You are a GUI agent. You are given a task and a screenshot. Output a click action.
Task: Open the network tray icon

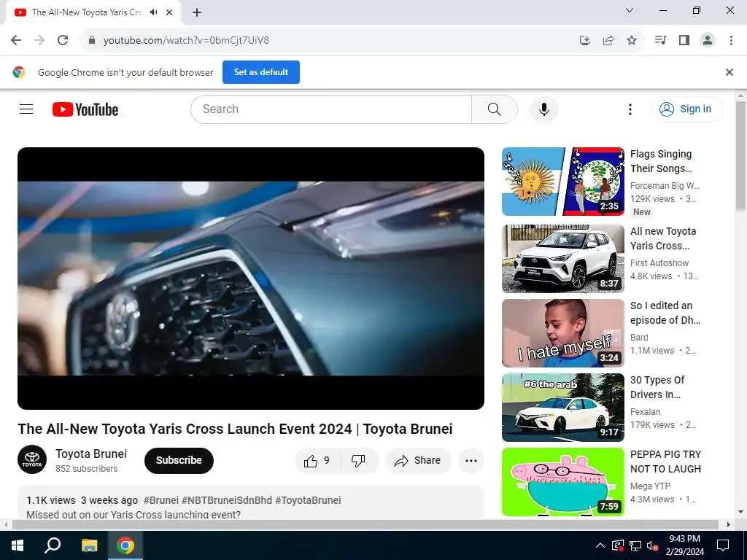click(635, 545)
